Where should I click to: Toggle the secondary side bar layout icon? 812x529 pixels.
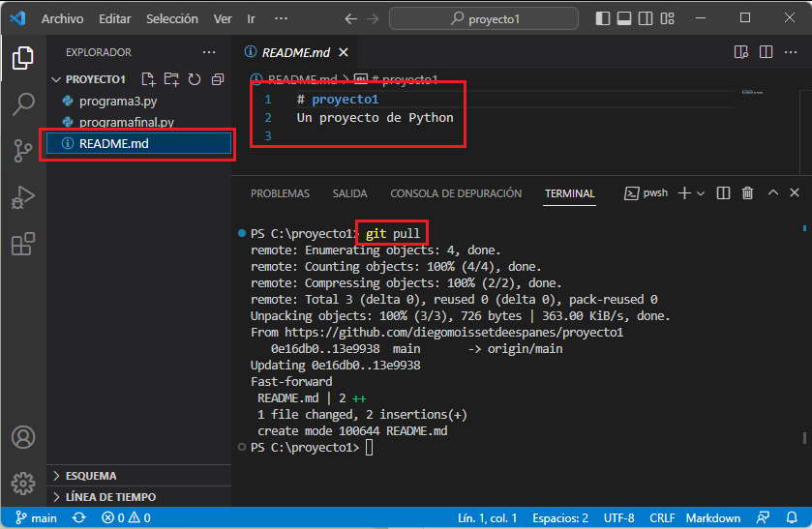[646, 18]
